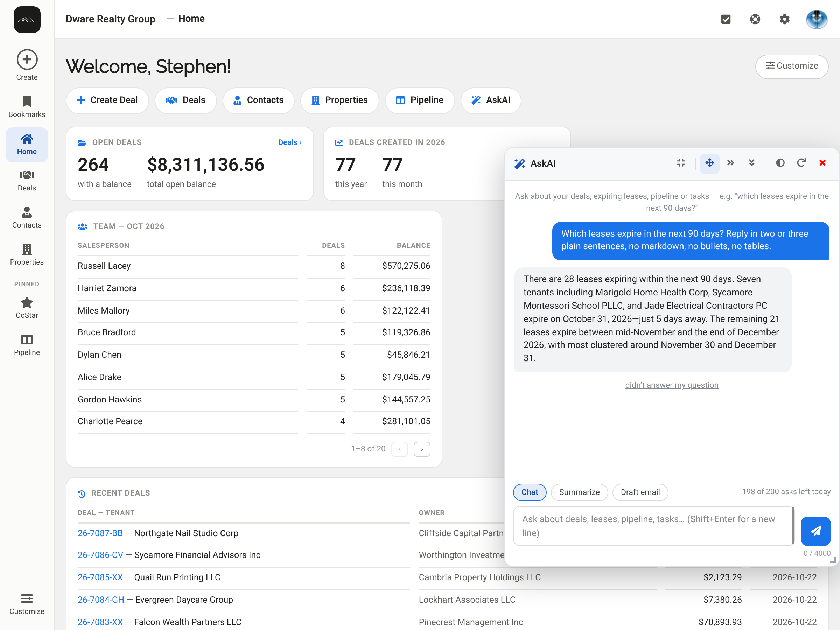Viewport: 840px width, 630px height.
Task: Open the settings gear icon
Action: tap(784, 19)
